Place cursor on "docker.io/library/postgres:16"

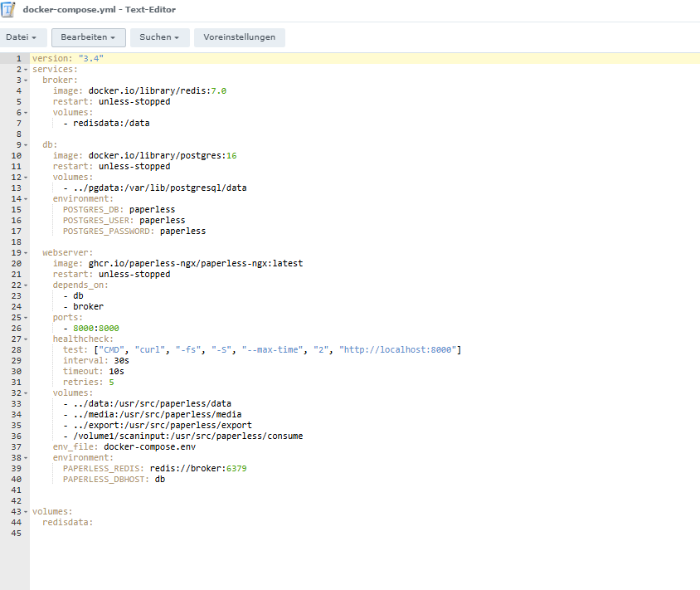click(163, 156)
